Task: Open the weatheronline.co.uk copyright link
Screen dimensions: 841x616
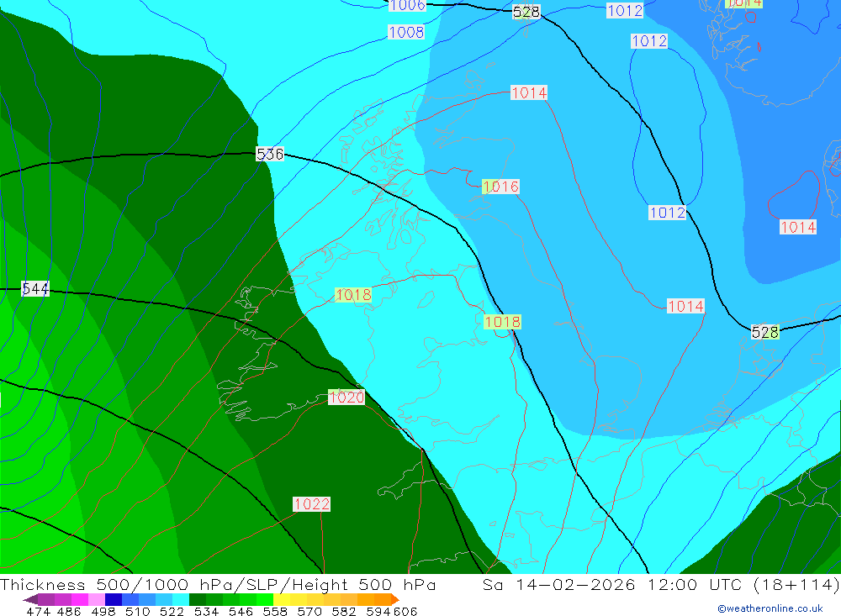Action: click(770, 608)
